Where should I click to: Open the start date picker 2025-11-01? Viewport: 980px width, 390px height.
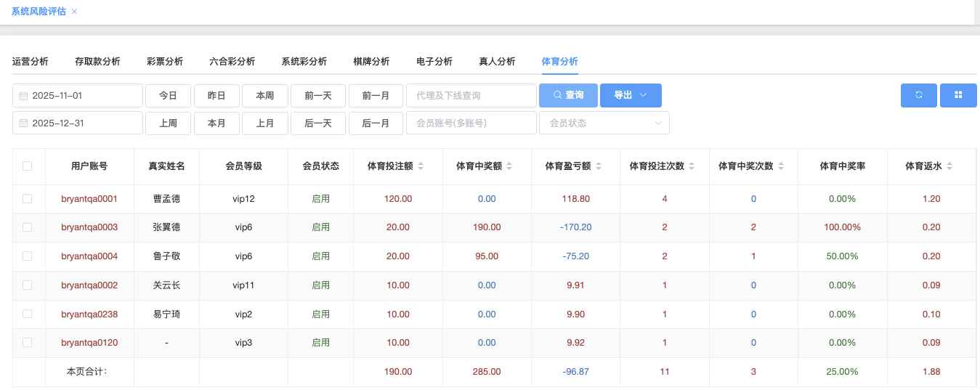tap(78, 95)
